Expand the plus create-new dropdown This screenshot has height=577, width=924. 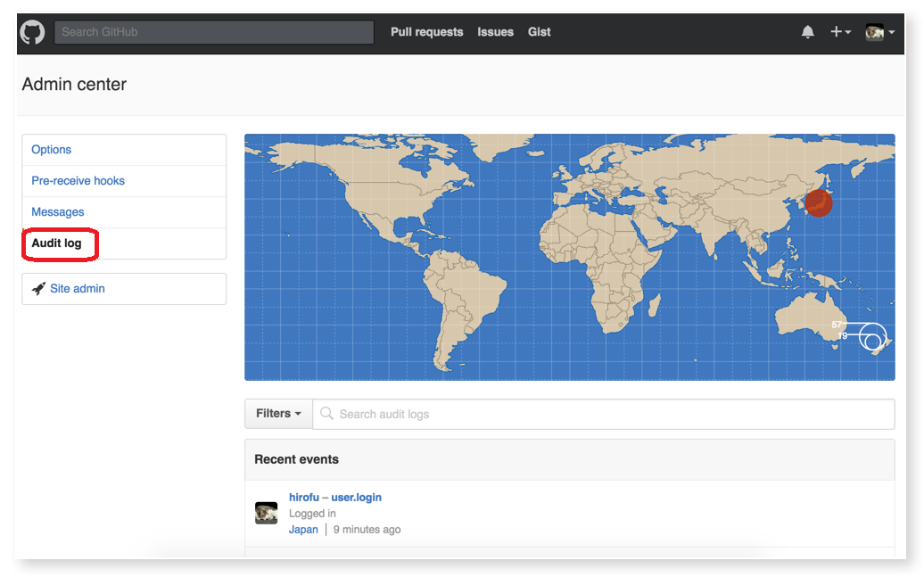tap(840, 32)
